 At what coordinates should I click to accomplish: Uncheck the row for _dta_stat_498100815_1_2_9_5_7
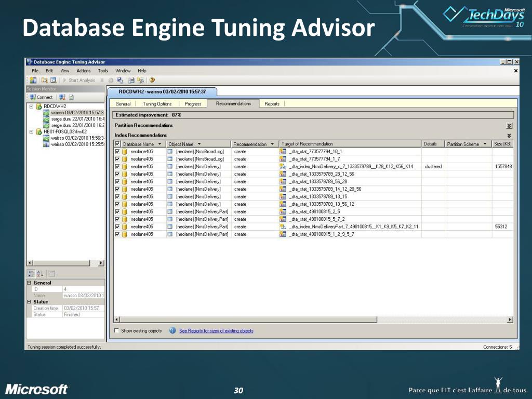coord(117,234)
